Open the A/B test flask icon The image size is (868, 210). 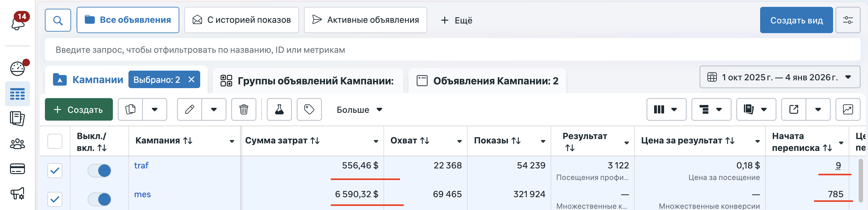click(279, 109)
